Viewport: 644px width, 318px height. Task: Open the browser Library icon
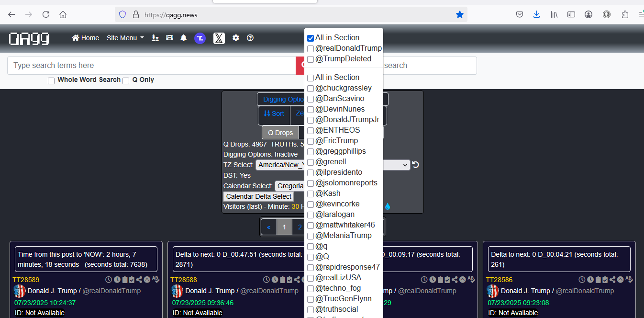click(x=554, y=15)
